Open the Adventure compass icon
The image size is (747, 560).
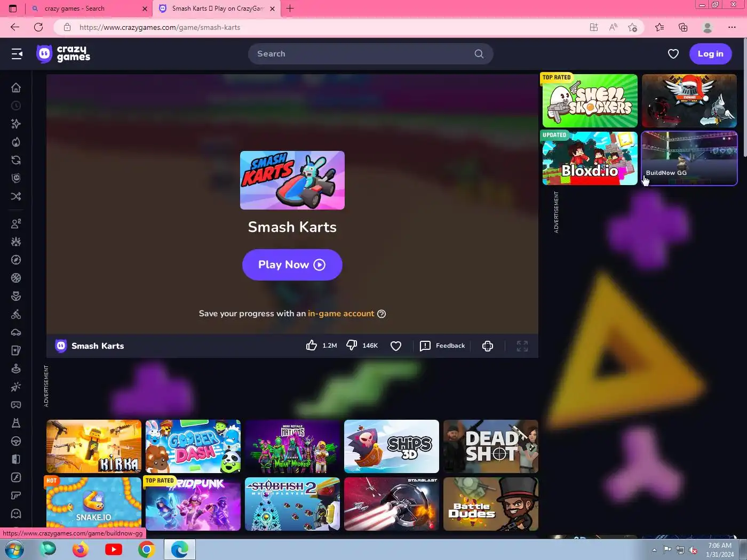tap(16, 260)
